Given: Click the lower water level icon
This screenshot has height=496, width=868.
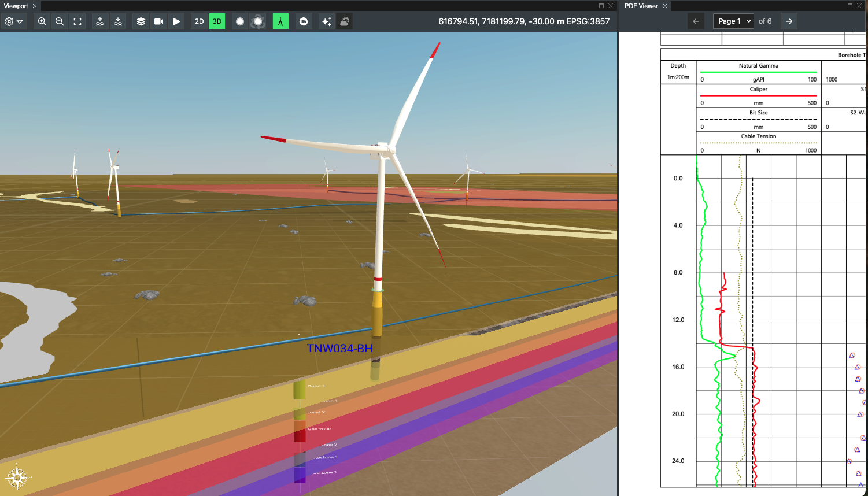Looking at the screenshot, I should (x=118, y=21).
